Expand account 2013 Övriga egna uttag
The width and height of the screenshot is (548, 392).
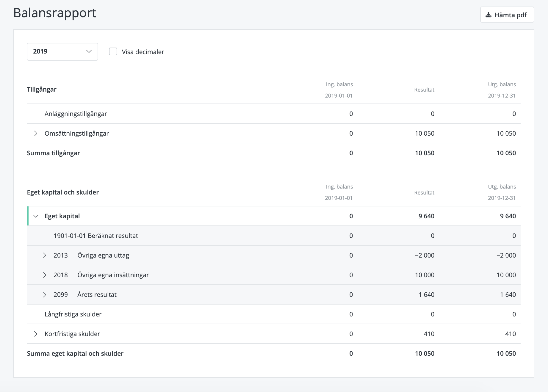(45, 255)
